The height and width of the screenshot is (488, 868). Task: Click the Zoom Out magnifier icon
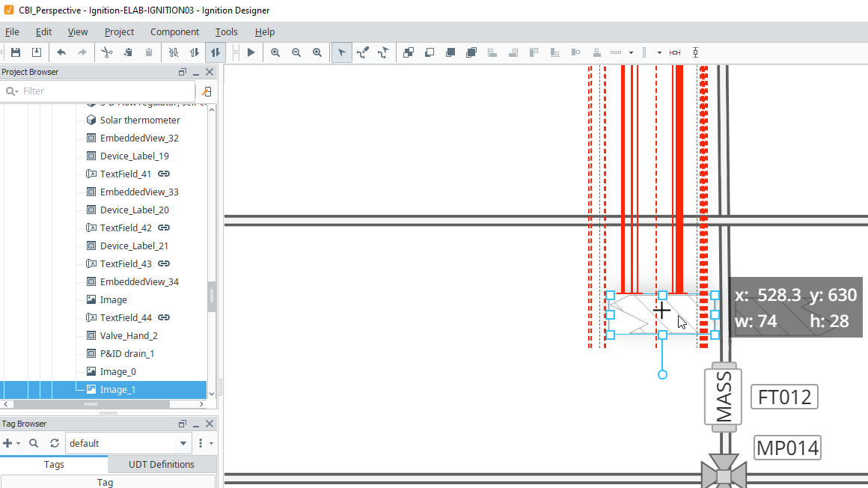click(296, 52)
